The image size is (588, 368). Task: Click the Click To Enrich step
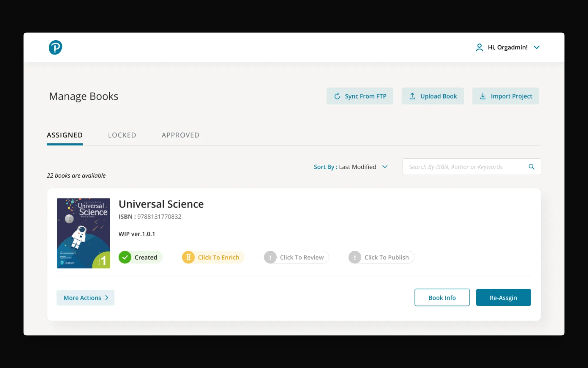(x=213, y=257)
